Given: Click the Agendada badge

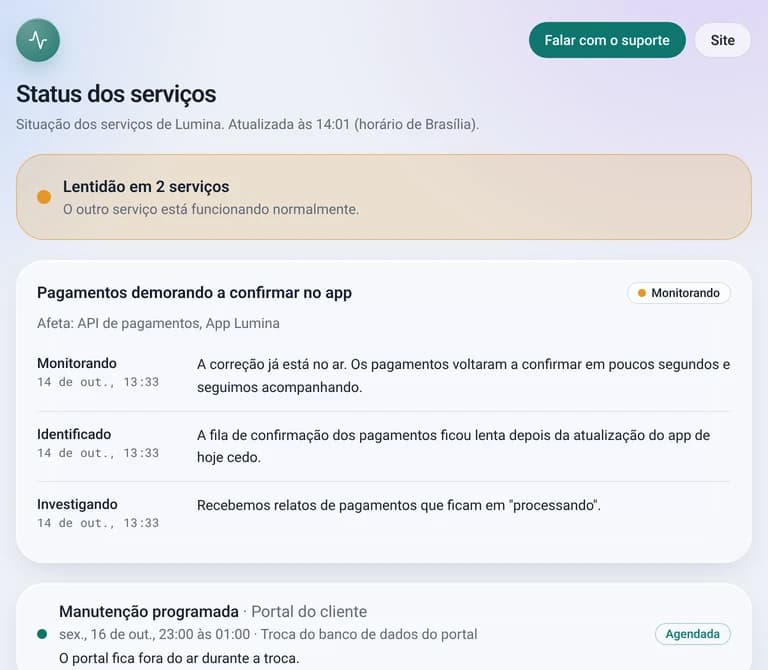Looking at the screenshot, I should (693, 634).
